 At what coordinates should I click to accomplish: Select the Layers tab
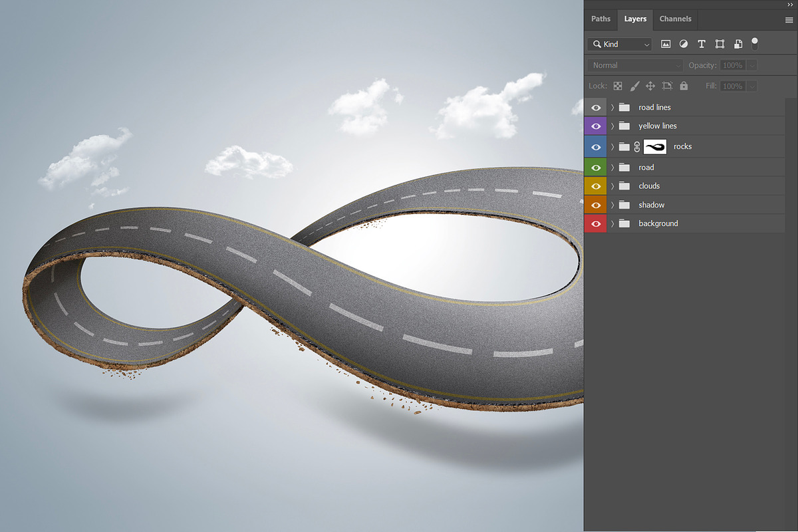click(635, 19)
